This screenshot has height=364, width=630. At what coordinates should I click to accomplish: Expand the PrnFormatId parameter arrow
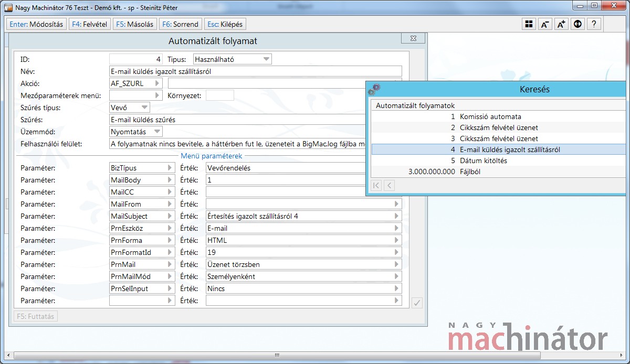(x=170, y=252)
